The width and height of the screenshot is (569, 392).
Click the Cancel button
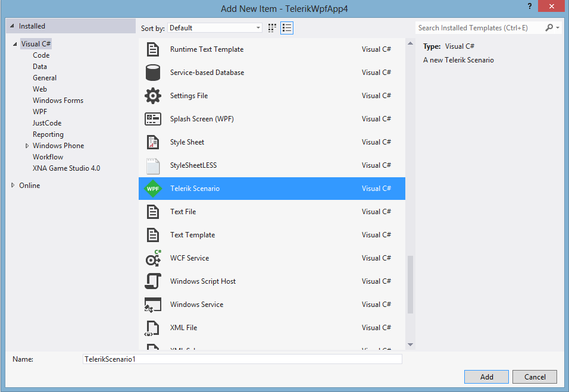[x=534, y=377]
